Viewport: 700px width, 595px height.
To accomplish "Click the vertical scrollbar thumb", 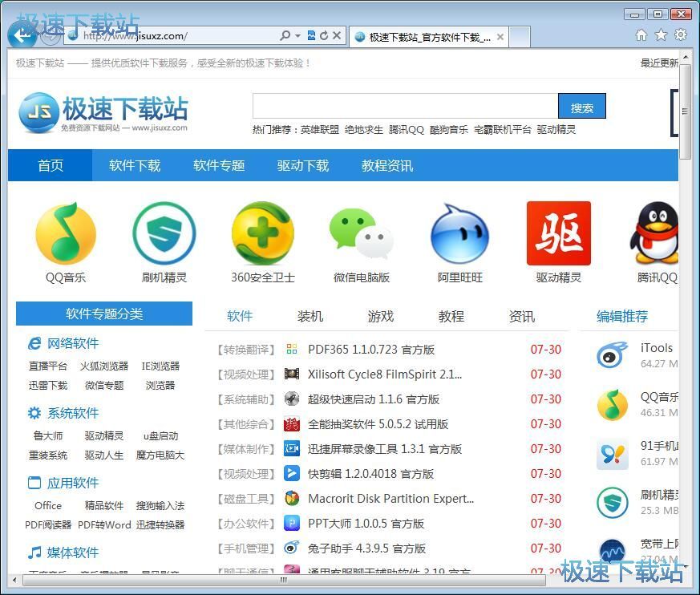I will [x=685, y=111].
